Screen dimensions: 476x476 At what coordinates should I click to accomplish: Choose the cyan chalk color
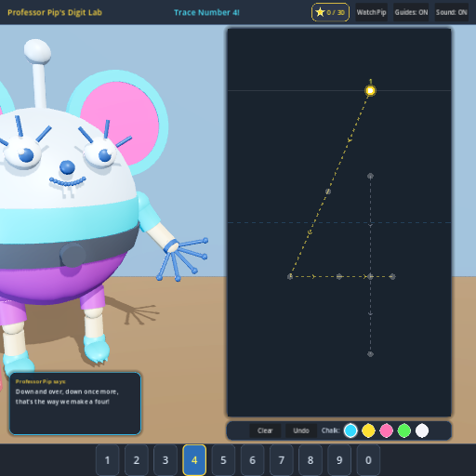click(350, 430)
